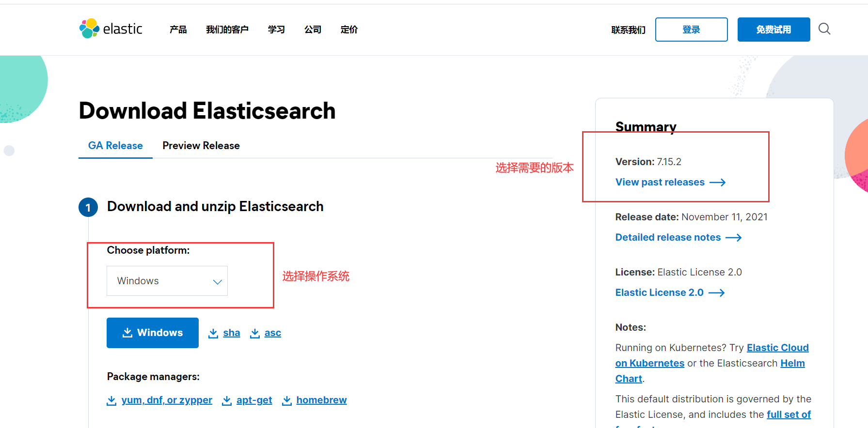Screen dimensions: 868x428
Task: Download Elasticsearch with the blue Windows button
Action: click(153, 333)
